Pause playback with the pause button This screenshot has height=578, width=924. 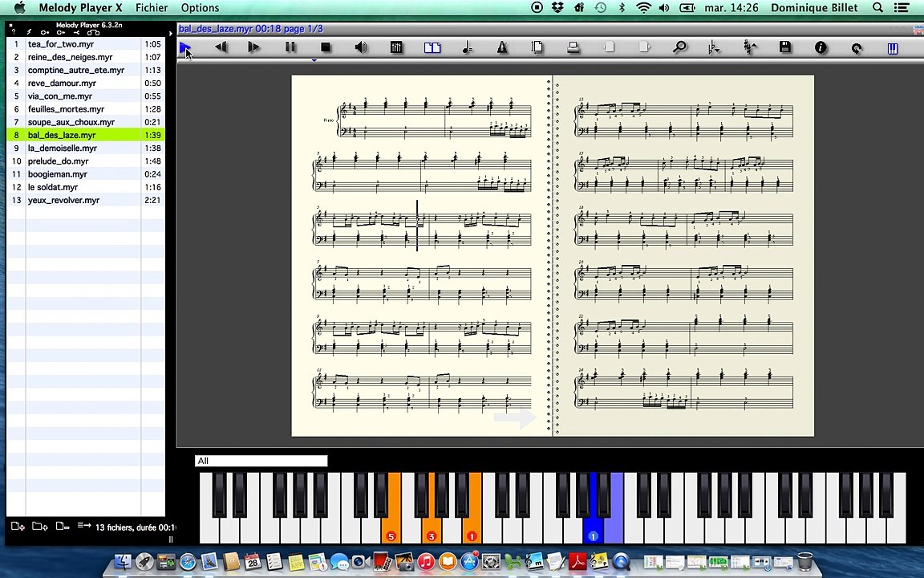pos(290,48)
